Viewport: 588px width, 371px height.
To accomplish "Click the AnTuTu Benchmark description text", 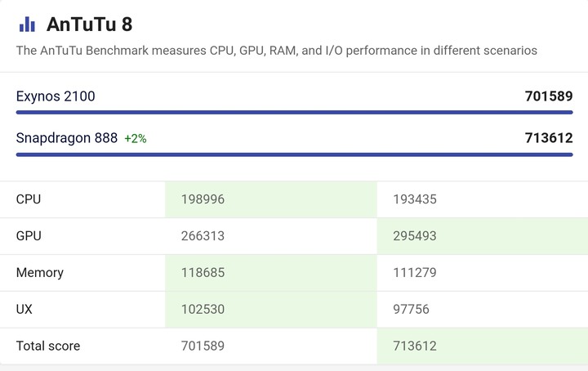I will click(x=277, y=51).
